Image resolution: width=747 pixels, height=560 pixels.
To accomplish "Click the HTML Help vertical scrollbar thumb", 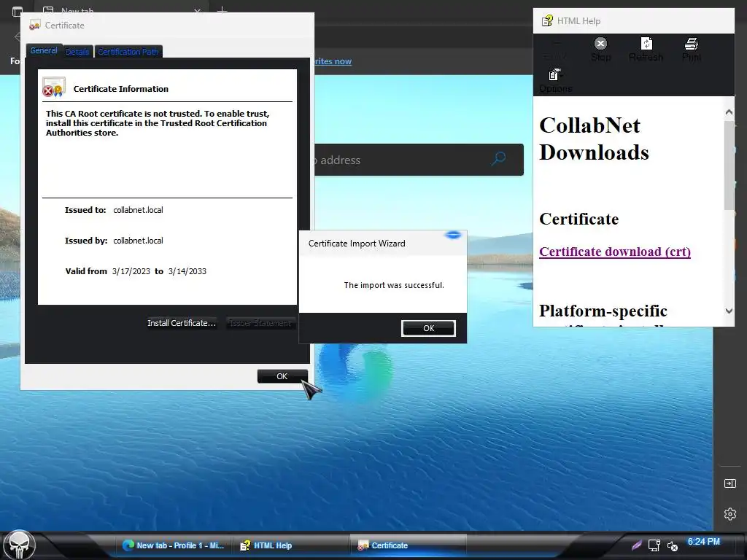I will click(x=729, y=165).
